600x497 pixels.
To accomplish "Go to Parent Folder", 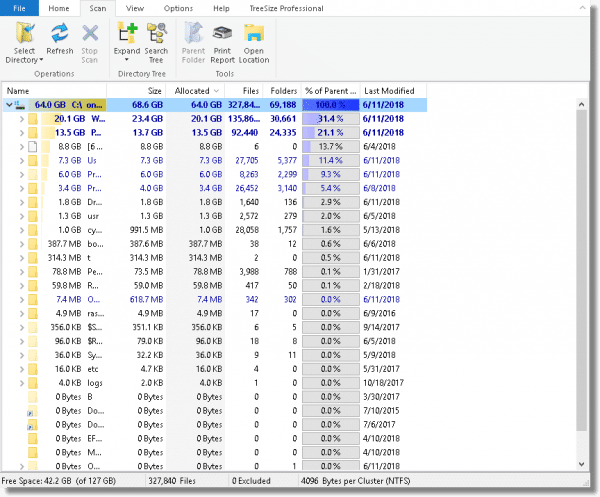I will tap(193, 42).
